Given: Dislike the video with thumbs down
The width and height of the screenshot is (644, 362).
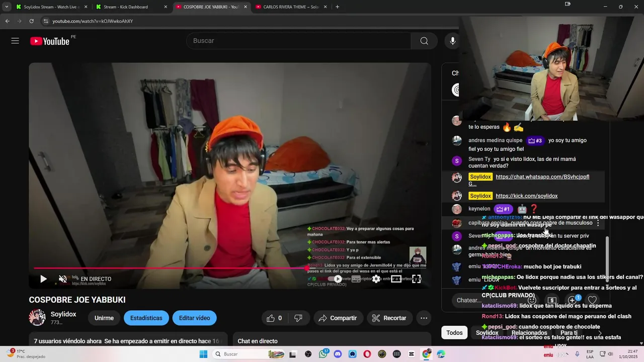Looking at the screenshot, I should [x=298, y=318].
